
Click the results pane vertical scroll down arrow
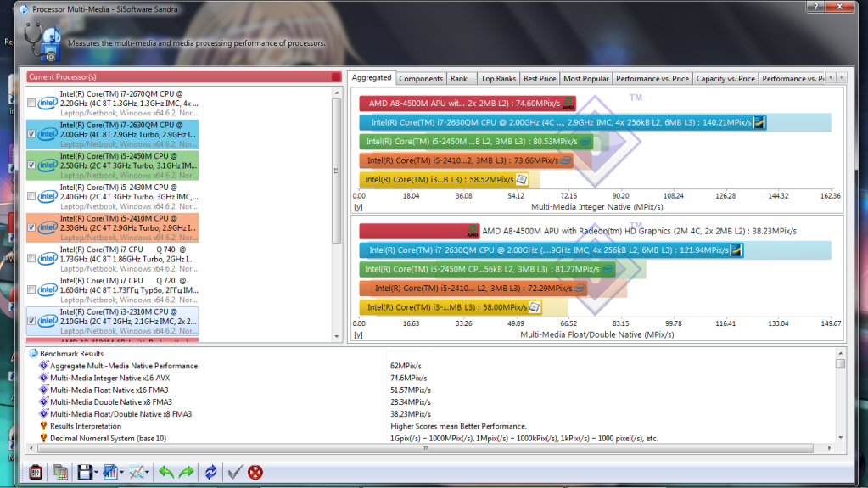click(840, 438)
